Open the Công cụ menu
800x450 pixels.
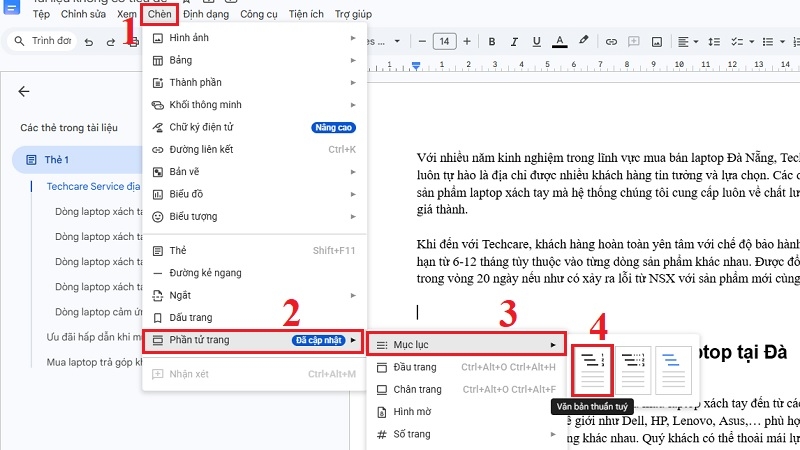pos(259,14)
